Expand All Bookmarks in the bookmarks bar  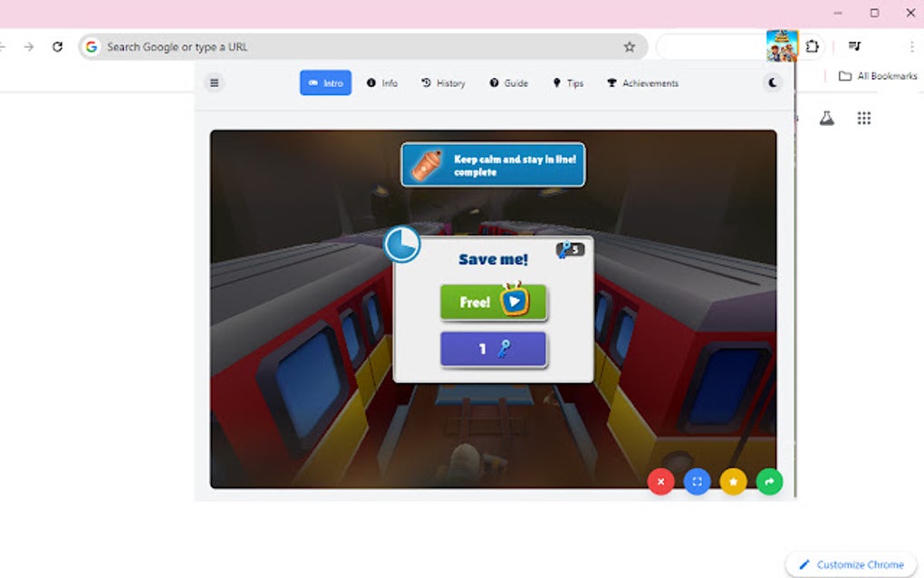point(876,76)
